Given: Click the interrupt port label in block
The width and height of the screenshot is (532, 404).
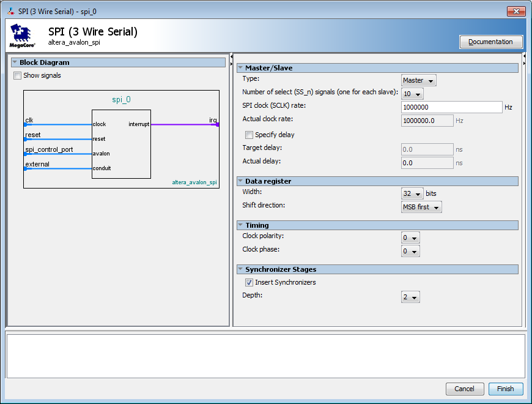Looking at the screenshot, I should 139,124.
